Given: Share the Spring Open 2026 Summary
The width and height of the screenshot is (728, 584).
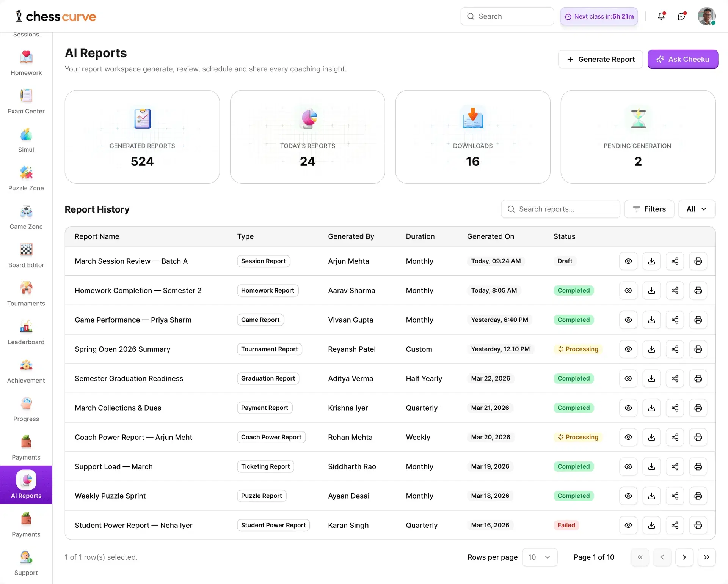Looking at the screenshot, I should pos(675,349).
